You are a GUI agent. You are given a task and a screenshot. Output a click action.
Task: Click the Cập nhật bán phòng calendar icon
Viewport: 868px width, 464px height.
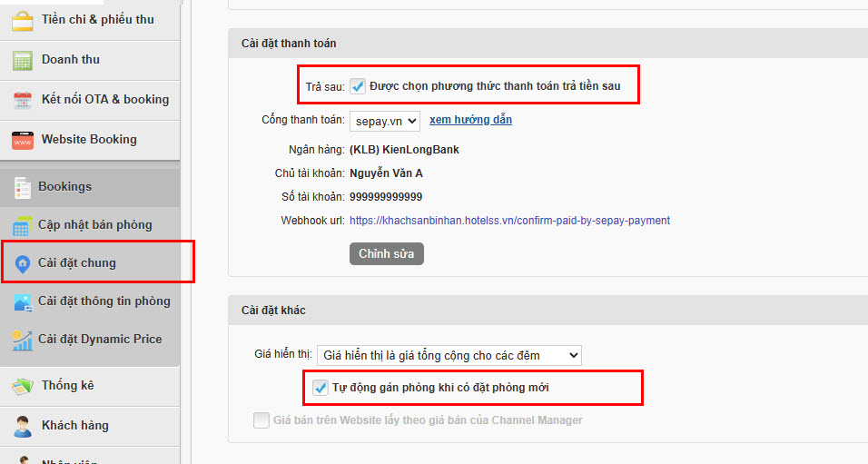(22, 225)
